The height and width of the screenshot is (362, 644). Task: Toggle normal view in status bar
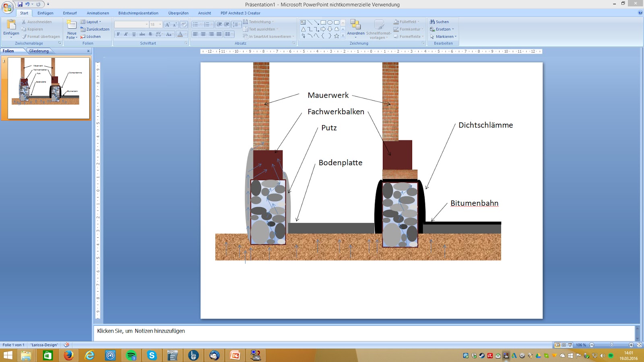click(x=557, y=345)
